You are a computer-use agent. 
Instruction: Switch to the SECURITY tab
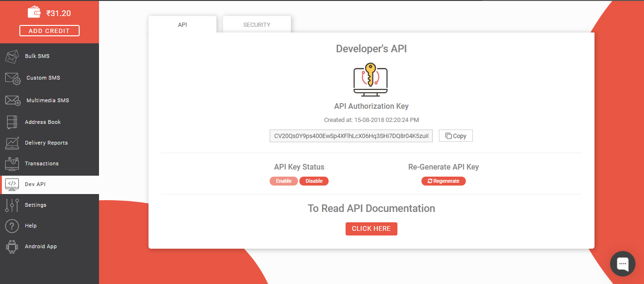point(257,24)
